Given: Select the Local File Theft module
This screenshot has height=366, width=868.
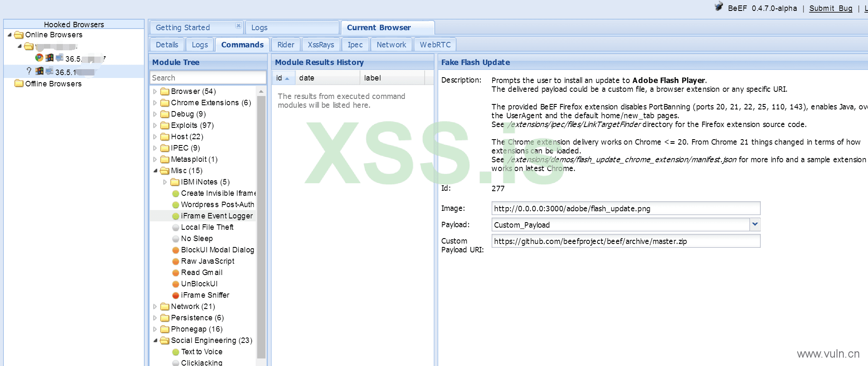Looking at the screenshot, I should click(x=207, y=227).
